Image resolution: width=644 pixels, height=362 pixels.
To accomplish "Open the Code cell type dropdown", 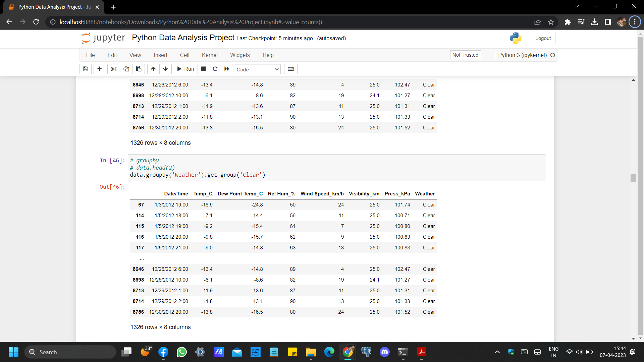I will [257, 69].
